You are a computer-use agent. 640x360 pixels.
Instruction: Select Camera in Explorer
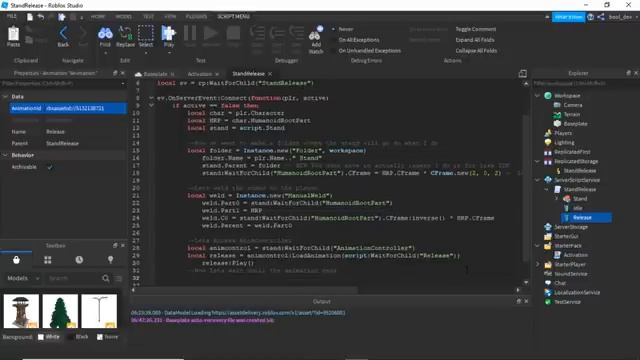pyautogui.click(x=572, y=105)
